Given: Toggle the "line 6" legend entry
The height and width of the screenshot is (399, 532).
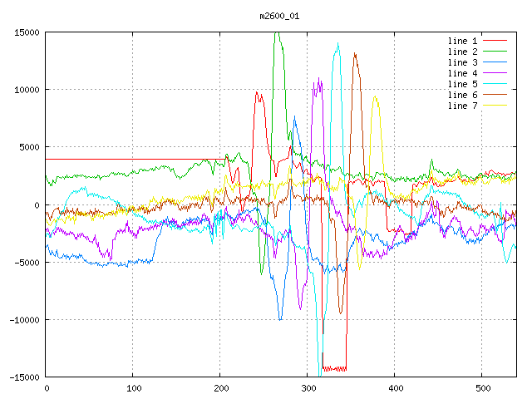Looking at the screenshot, I should 463,95.
